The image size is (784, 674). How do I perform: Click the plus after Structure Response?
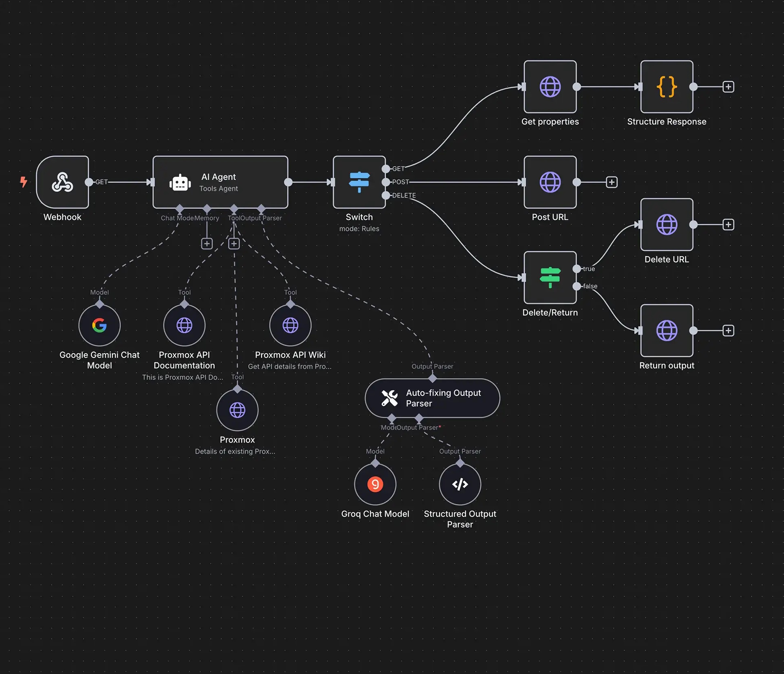click(728, 86)
